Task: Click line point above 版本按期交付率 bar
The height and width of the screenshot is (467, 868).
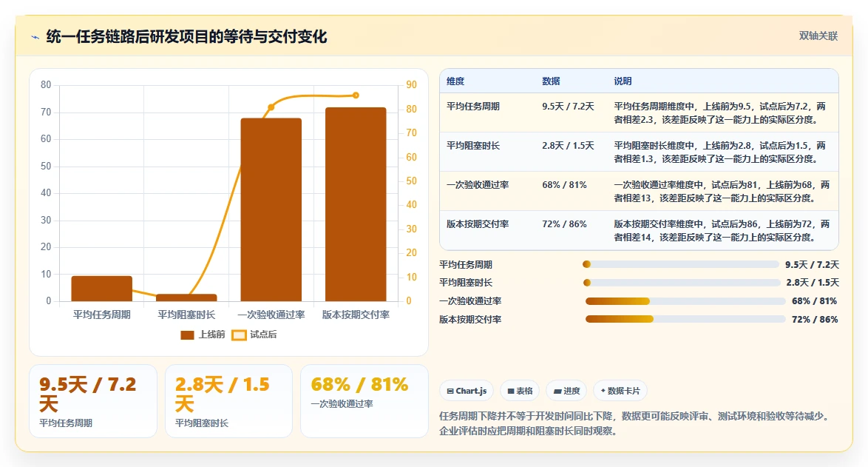Action: (x=356, y=95)
